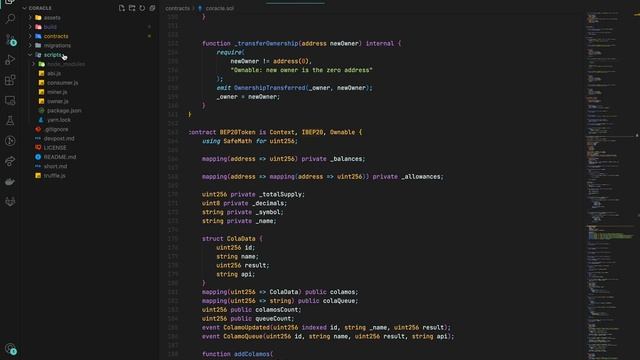Image resolution: width=640 pixels, height=360 pixels.
Task: Click coracle.sol breadcrumb segment
Action: [220, 8]
